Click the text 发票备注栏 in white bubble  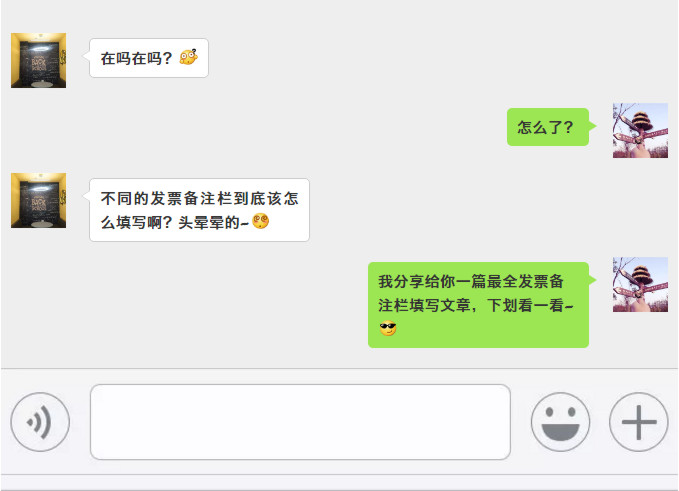pos(191,199)
